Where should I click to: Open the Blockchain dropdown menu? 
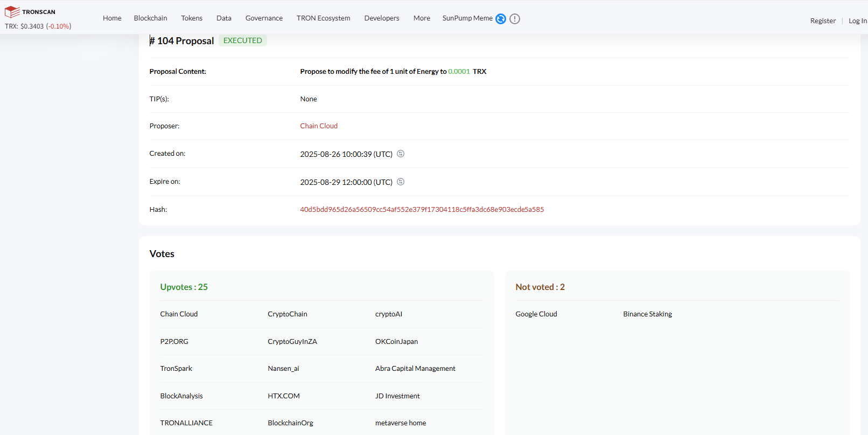[150, 18]
